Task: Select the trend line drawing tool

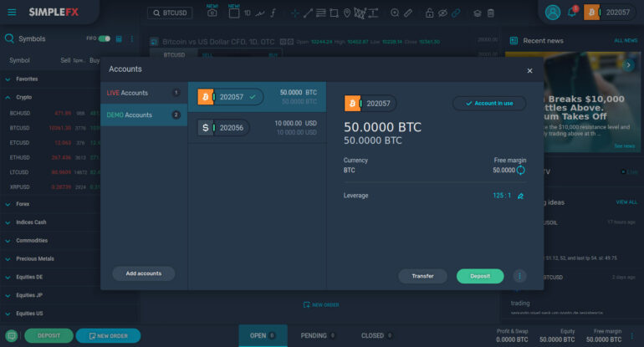Action: coord(308,13)
